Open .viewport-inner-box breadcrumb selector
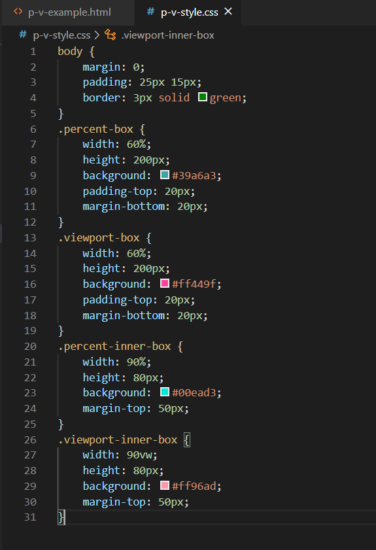 168,35
